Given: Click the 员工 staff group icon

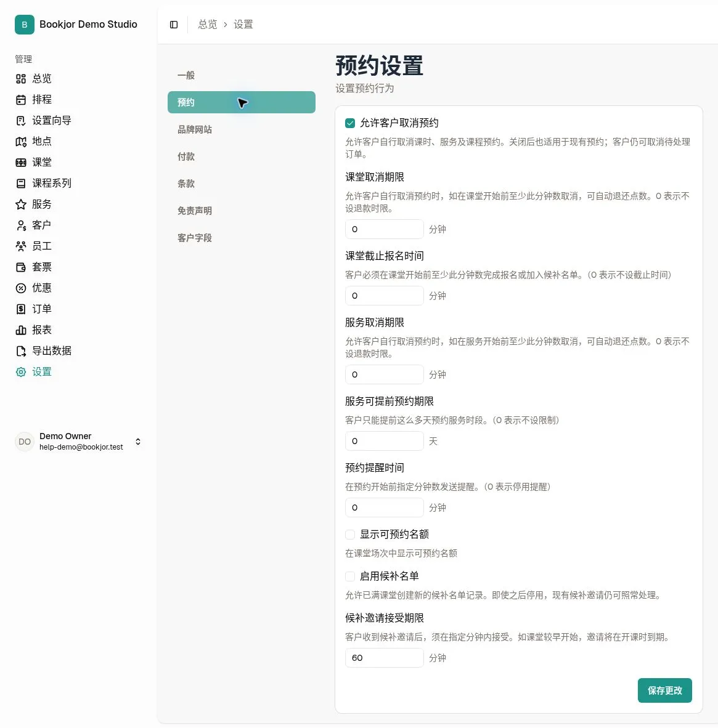Looking at the screenshot, I should 21,246.
